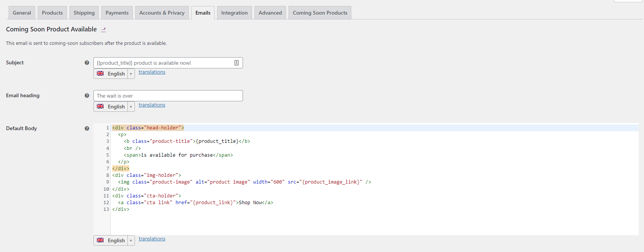The image size is (644, 252).
Task: Click the 'This email is sent to coming-soon subscribers' description
Action: 86,43
